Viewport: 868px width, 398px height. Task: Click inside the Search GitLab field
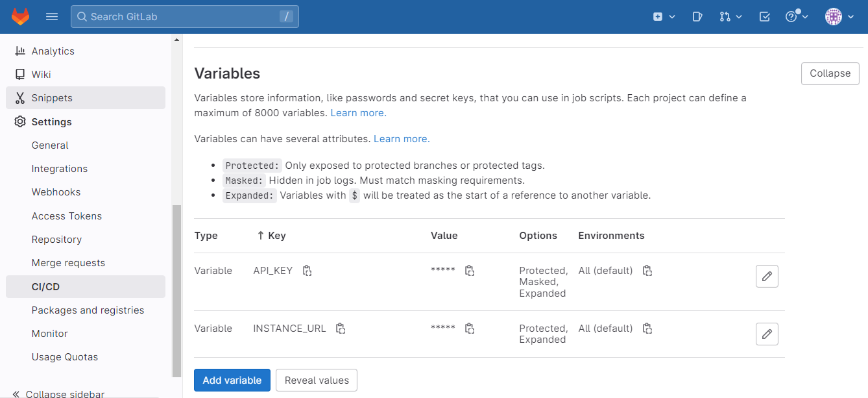click(184, 16)
